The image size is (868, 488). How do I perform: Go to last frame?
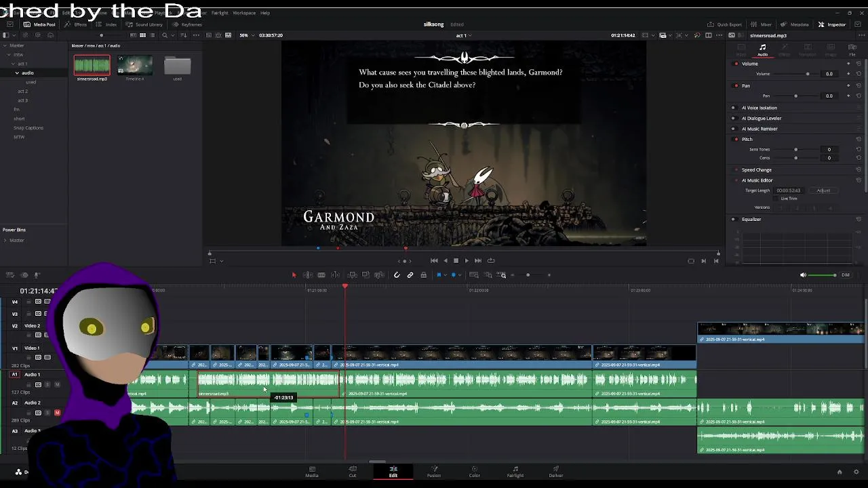pyautogui.click(x=478, y=260)
